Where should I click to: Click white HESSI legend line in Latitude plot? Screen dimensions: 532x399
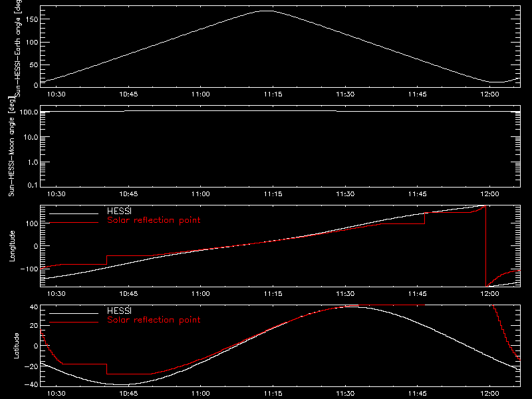[74, 313]
